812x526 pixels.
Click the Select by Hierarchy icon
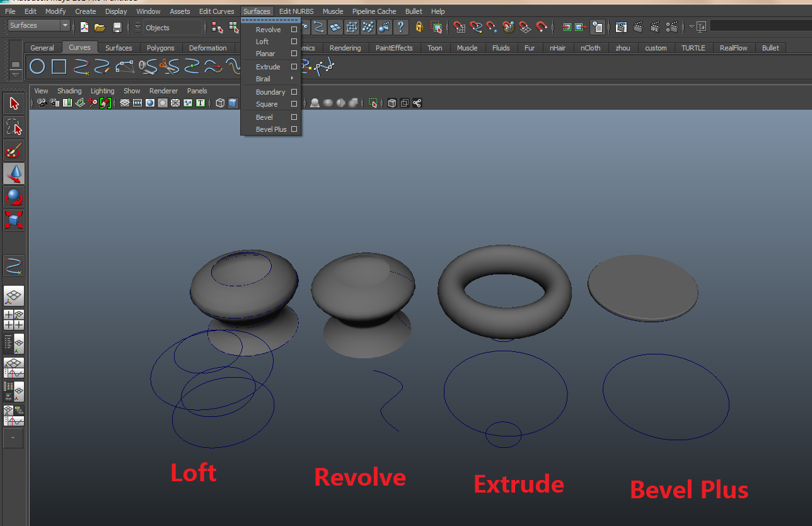pyautogui.click(x=217, y=27)
